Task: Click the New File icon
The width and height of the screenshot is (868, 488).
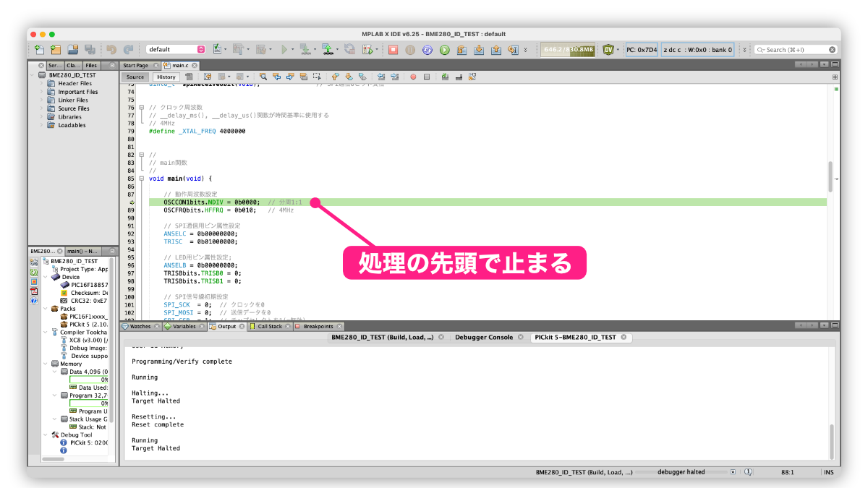Action: coord(39,50)
